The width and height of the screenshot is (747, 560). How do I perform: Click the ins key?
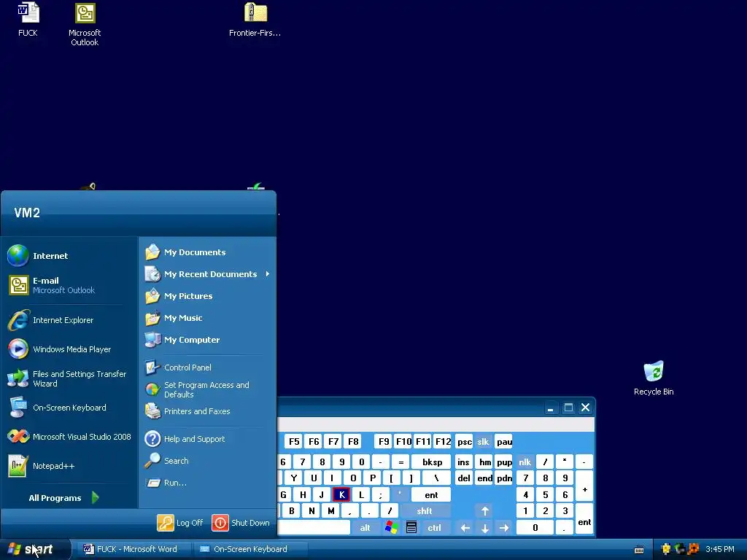click(463, 462)
